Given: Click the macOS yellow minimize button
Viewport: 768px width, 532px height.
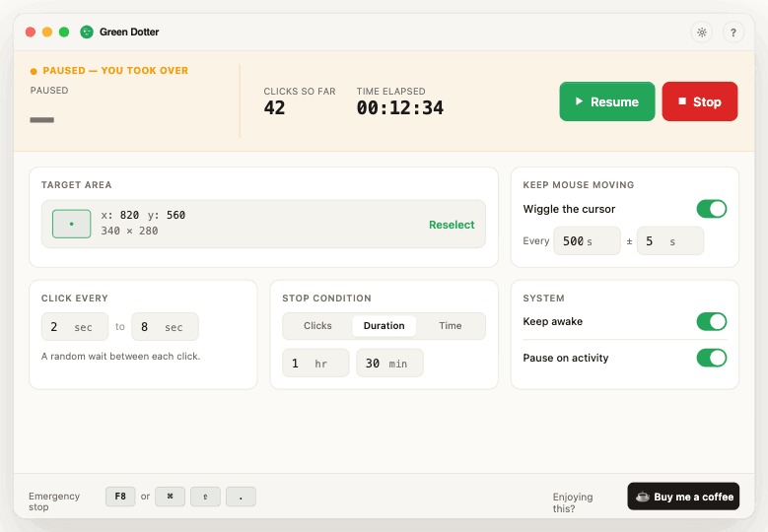Looking at the screenshot, I should (x=47, y=32).
